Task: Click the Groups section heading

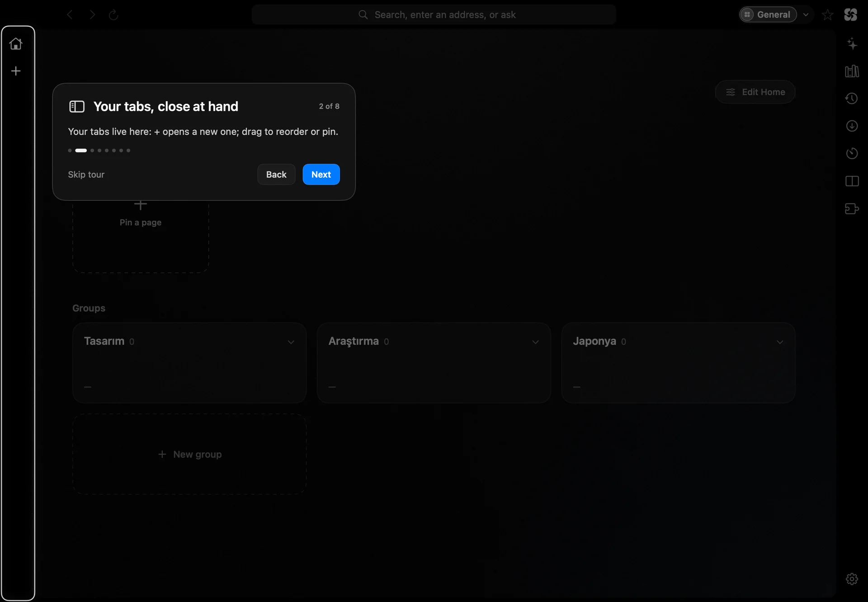Action: coord(89,308)
